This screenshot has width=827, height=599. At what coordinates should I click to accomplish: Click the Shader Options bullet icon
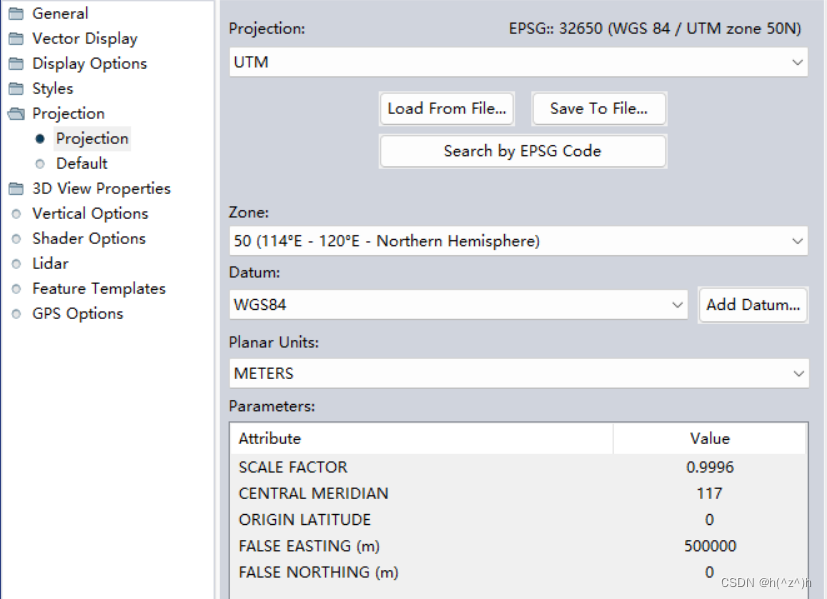pyautogui.click(x=16, y=238)
